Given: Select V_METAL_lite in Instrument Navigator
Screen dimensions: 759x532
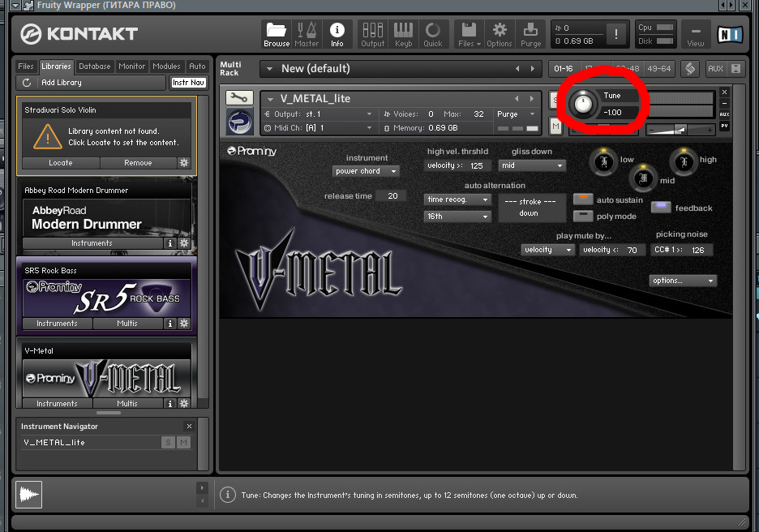Looking at the screenshot, I should click(54, 443).
